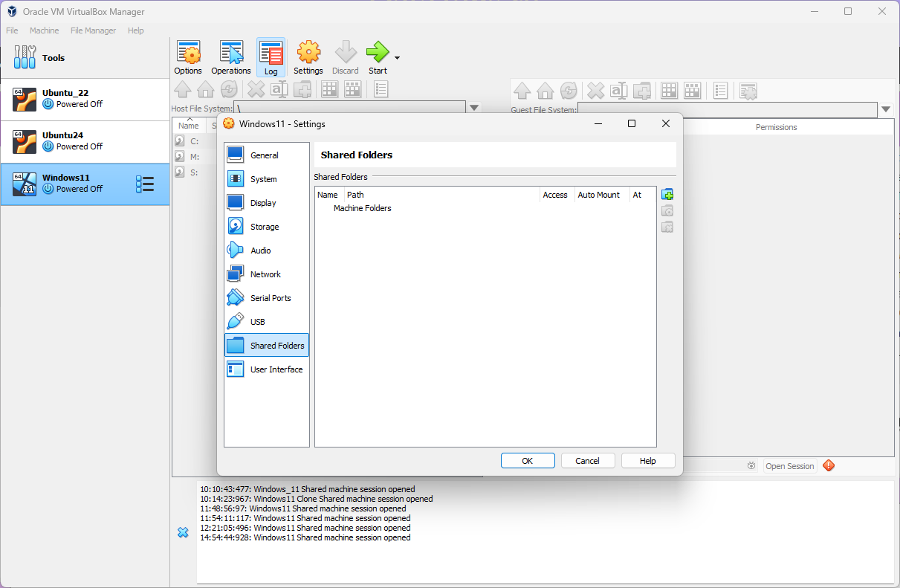The width and height of the screenshot is (900, 588).
Task: Click the add shared folder icon
Action: click(x=667, y=195)
